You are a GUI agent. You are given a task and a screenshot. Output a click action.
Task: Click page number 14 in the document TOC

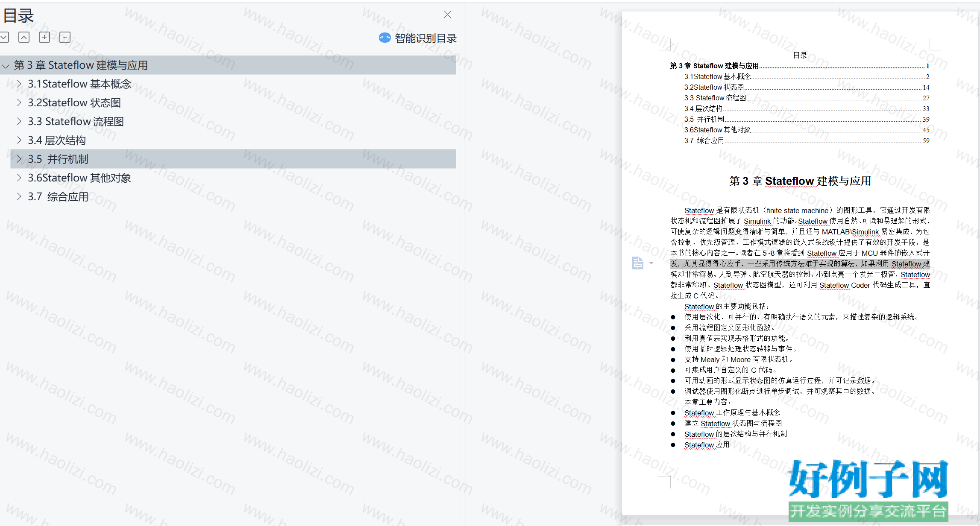(926, 87)
